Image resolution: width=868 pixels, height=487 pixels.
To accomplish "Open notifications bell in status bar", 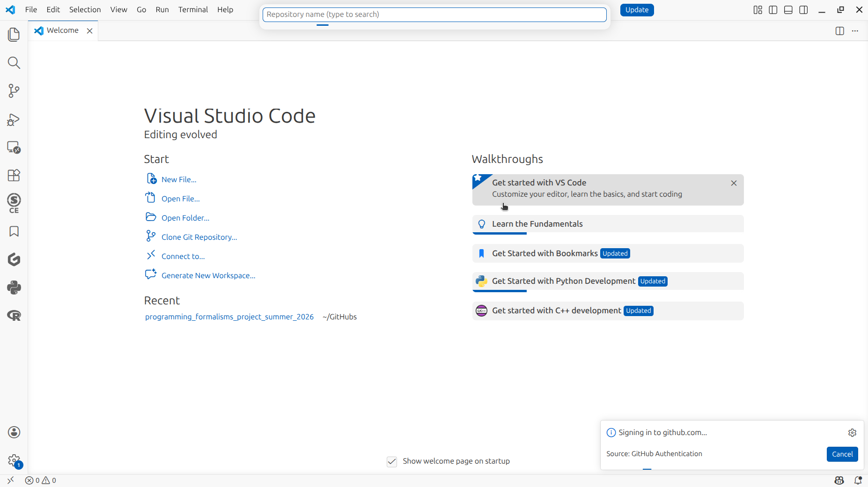I will pyautogui.click(x=858, y=480).
